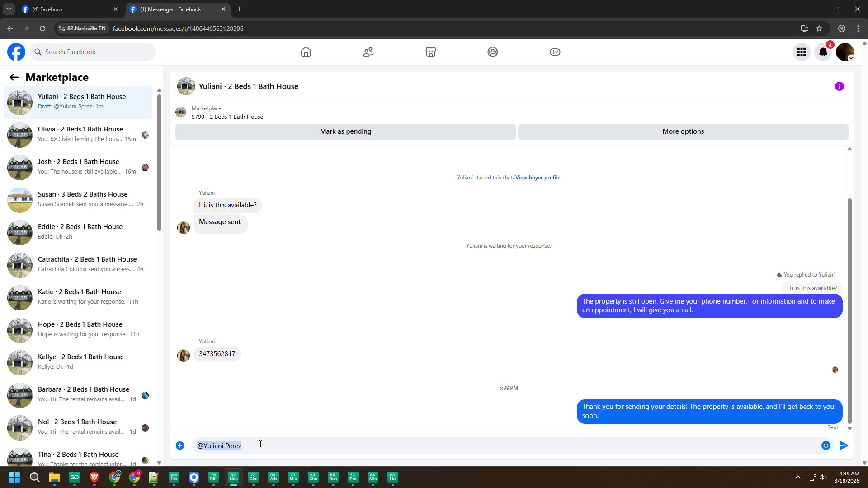
Task: Open Catrachita 2 Beds 1 Bath conversation
Action: coord(78,265)
